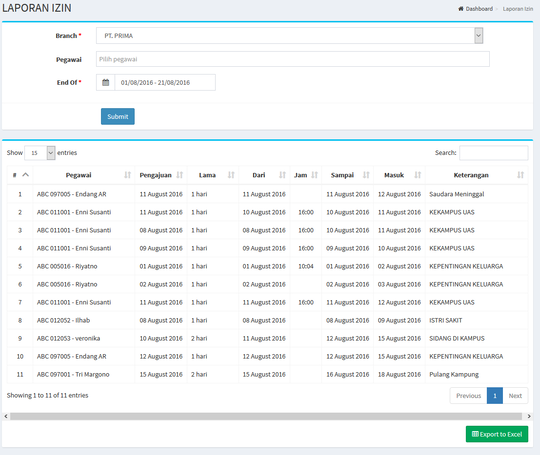Click the Dashboard home icon in breadcrumb

tap(461, 9)
